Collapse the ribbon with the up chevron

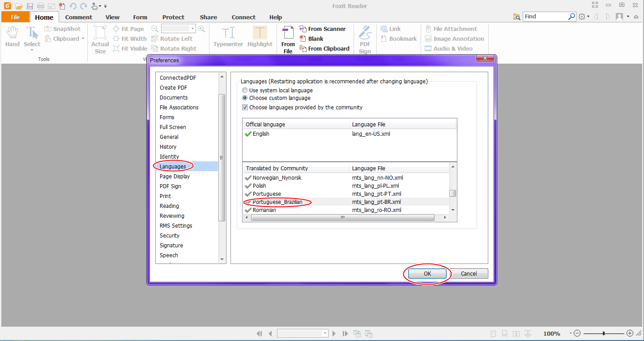coord(636,17)
